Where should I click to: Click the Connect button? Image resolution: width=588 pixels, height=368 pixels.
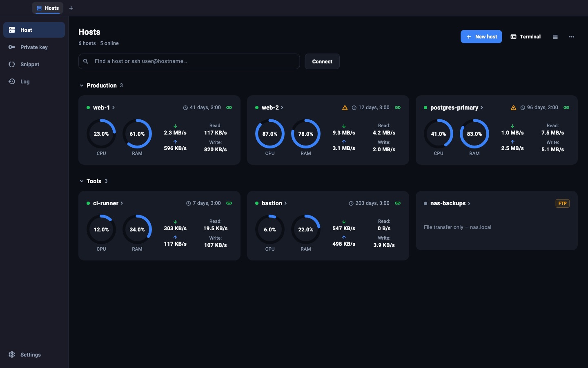coord(322,61)
